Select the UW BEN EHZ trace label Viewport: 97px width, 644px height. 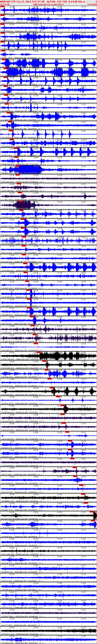point(22,13)
